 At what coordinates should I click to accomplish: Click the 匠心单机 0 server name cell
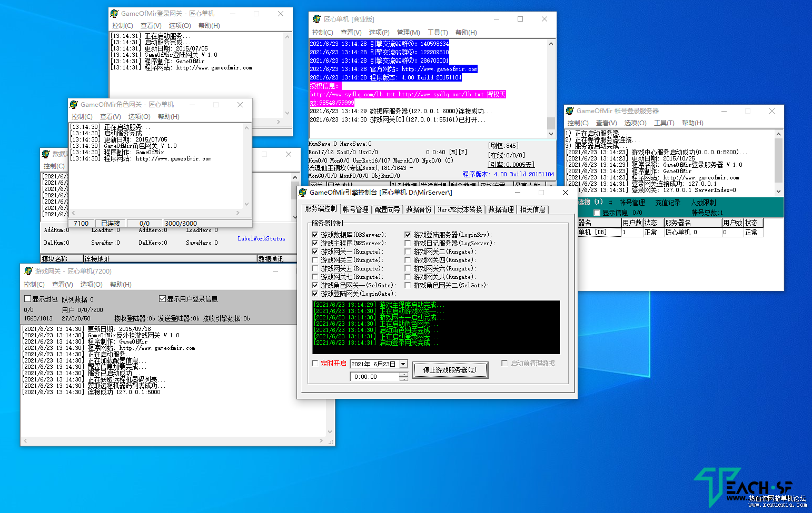[x=692, y=232]
